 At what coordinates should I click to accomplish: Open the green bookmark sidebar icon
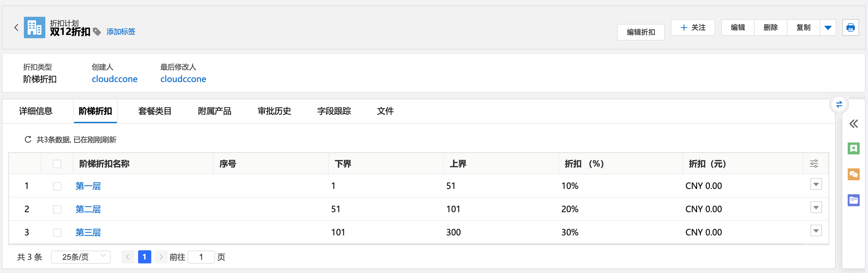click(853, 149)
